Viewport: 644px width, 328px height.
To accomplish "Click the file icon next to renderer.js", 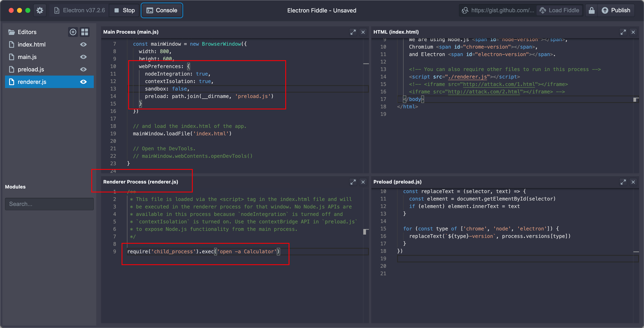I will coord(11,82).
